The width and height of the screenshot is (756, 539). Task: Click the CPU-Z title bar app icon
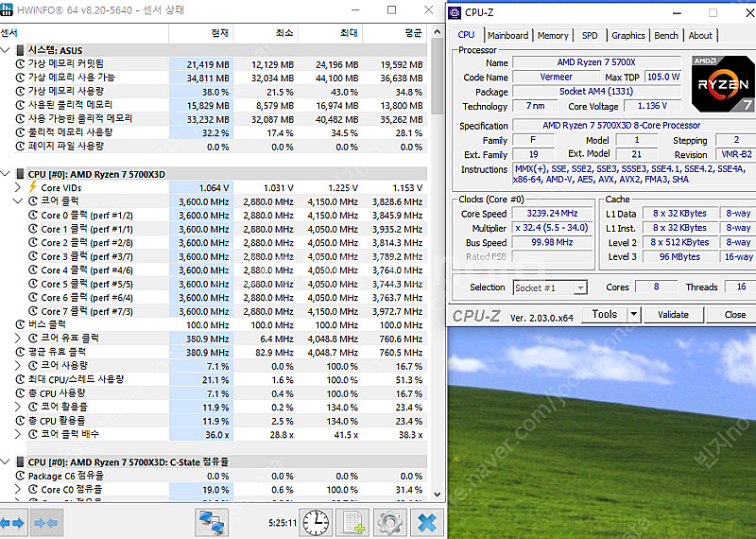pyautogui.click(x=455, y=13)
